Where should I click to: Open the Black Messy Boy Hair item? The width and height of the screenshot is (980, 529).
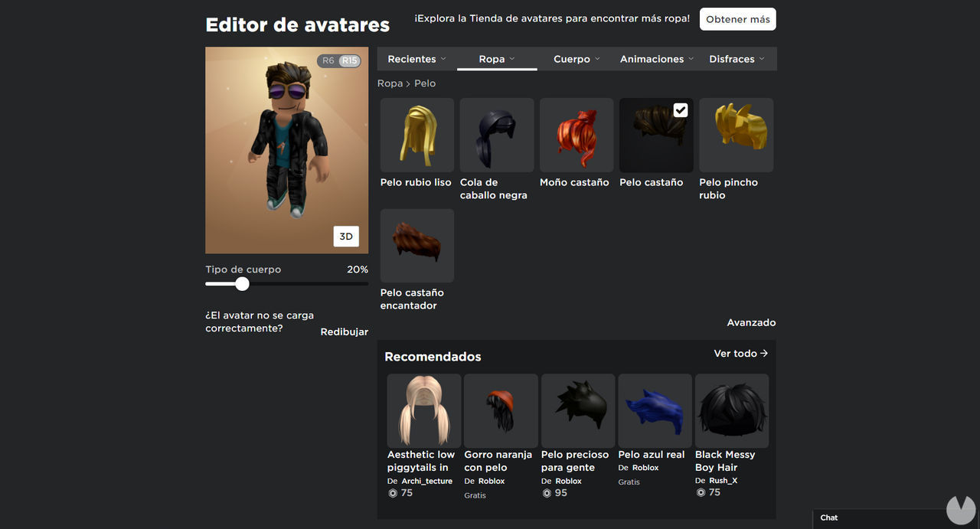pos(732,410)
